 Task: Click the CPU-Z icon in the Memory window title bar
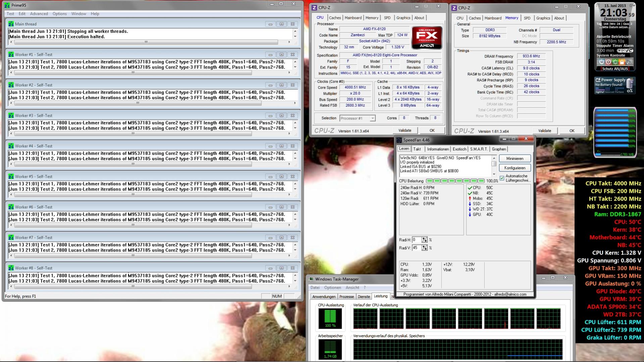[x=454, y=8]
